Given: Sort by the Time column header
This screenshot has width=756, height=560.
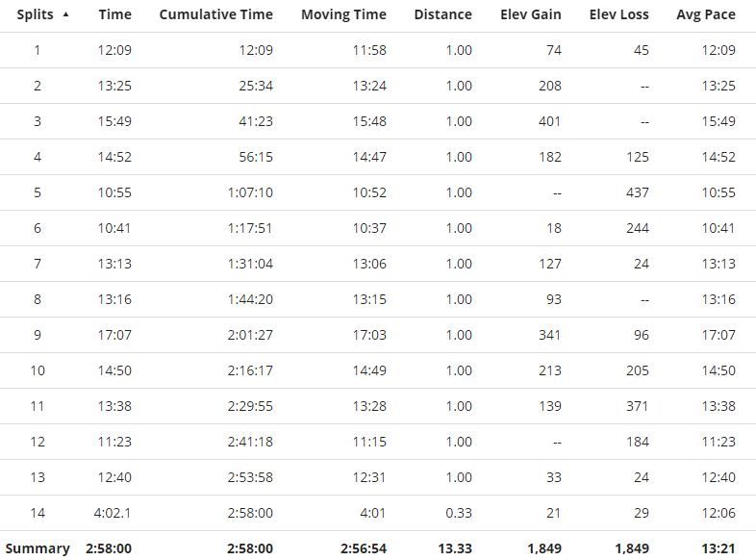Looking at the screenshot, I should coord(114,14).
